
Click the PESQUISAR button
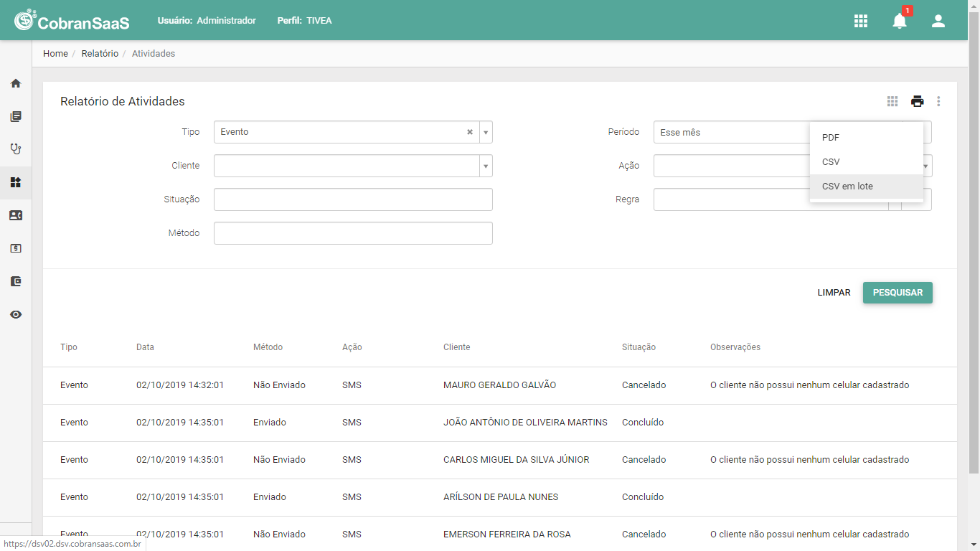pyautogui.click(x=897, y=293)
